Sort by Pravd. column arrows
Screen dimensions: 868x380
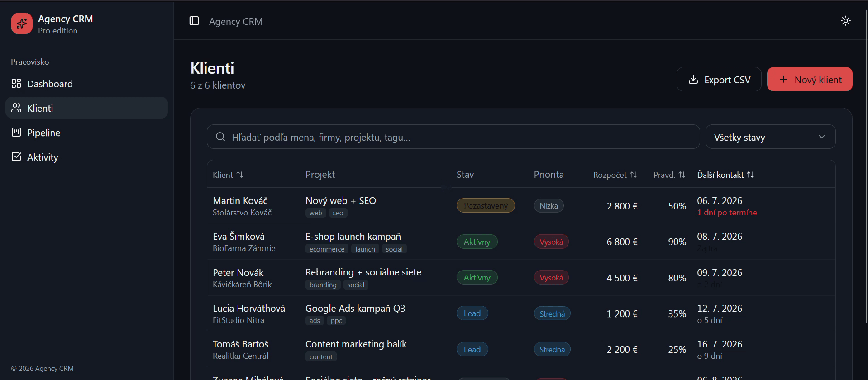[682, 175]
